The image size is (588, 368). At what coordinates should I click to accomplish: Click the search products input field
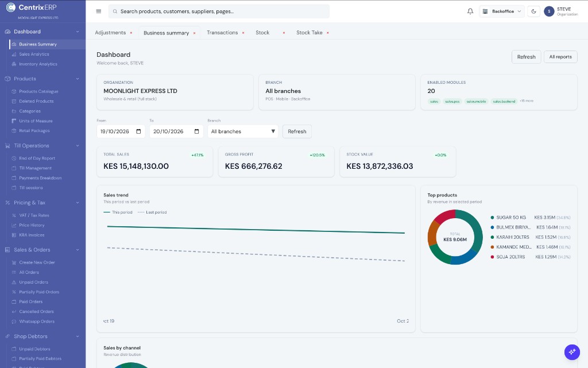219,11
